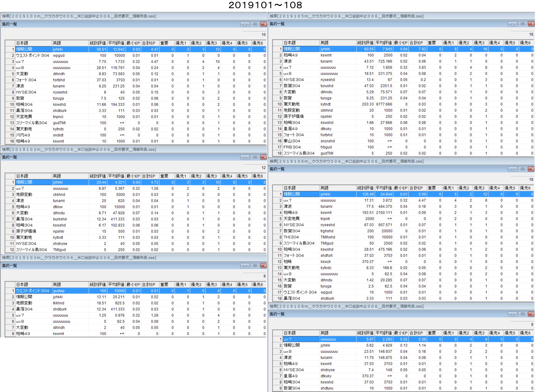This screenshot has width=535, height=392.
Task: Select the ウエストポイント304 row in 2019101m window
Action: coord(135,55)
